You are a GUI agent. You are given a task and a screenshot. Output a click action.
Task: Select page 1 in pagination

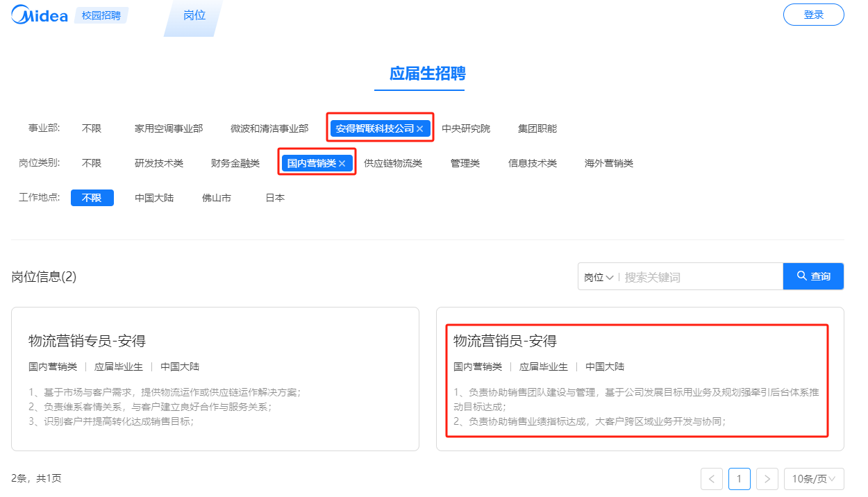(739, 479)
